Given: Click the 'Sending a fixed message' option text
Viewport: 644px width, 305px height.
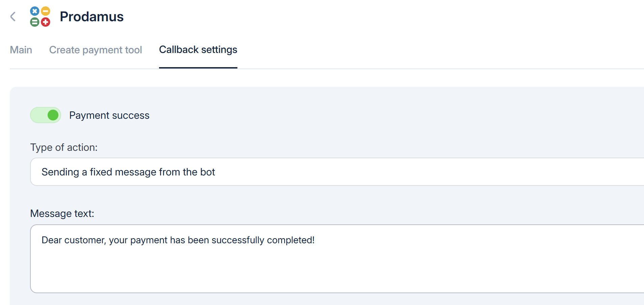Looking at the screenshot, I should click(x=128, y=172).
